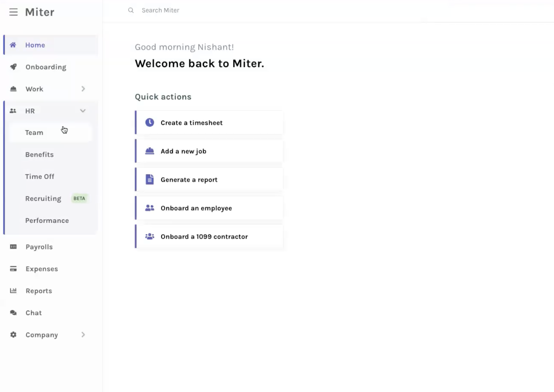Expand the Company menu chevron

83,334
